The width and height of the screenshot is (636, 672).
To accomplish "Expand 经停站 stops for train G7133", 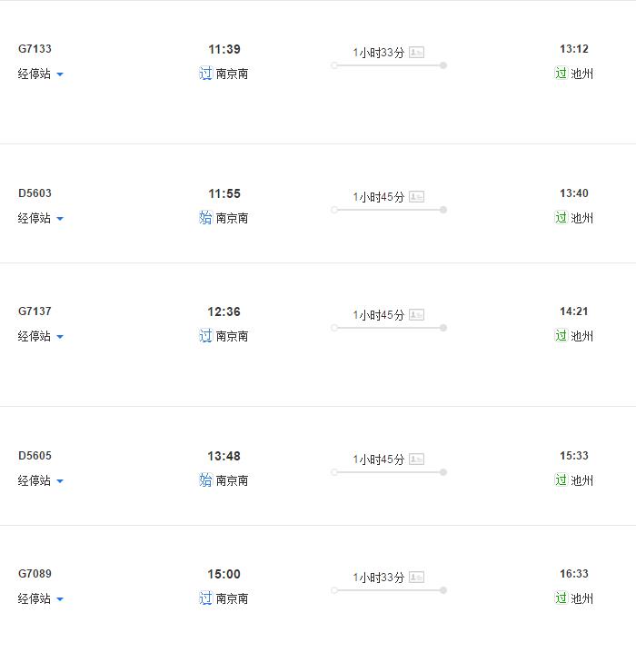I will (41, 74).
